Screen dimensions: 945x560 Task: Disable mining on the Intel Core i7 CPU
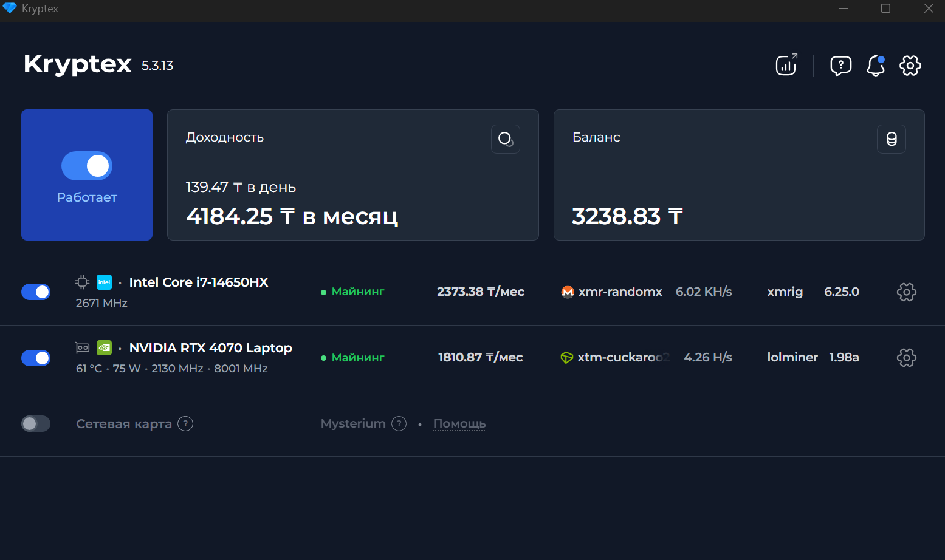click(x=36, y=292)
